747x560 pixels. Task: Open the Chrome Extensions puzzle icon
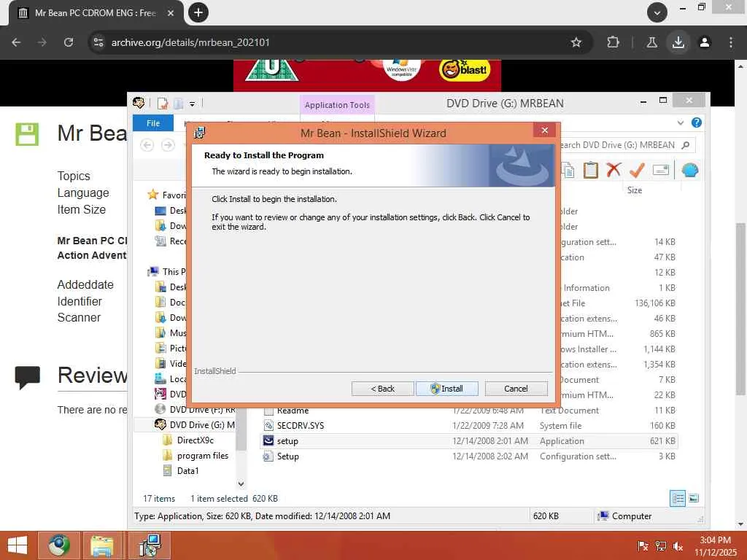[613, 42]
